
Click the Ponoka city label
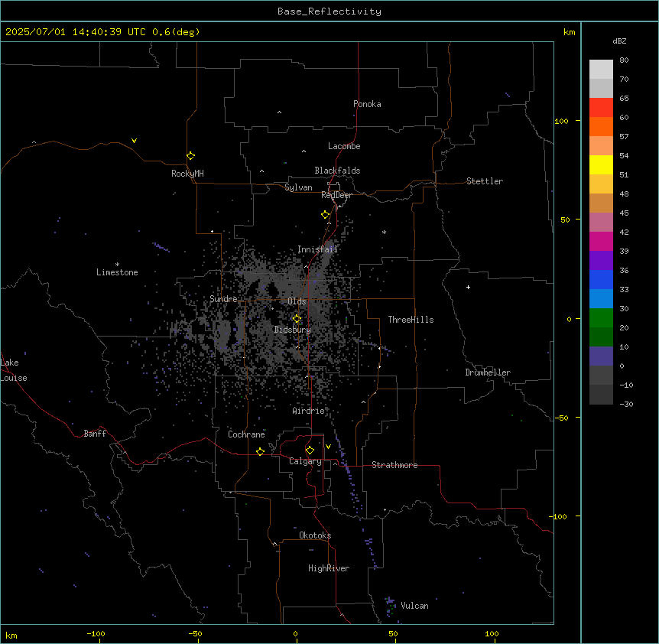click(x=367, y=104)
